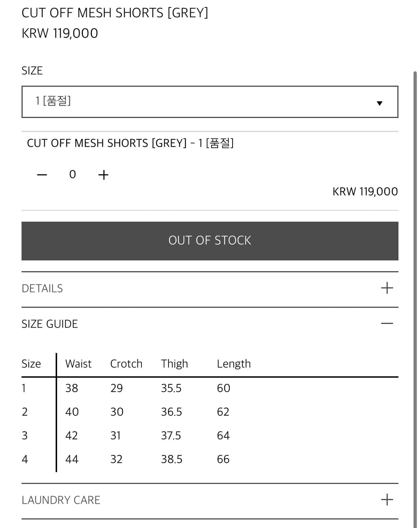Expand LAUNDRY CARE with the plus icon
Image resolution: width=420 pixels, height=528 pixels.
(387, 499)
